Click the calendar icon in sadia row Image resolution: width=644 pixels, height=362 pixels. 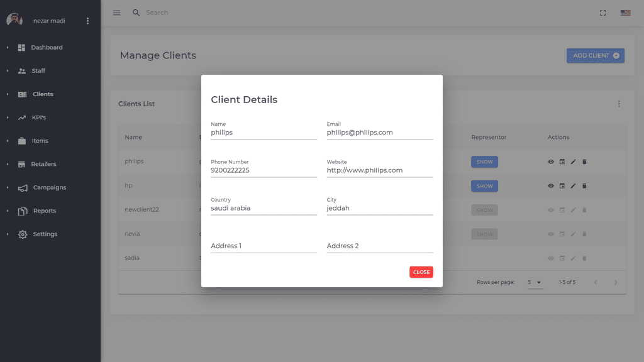point(562,258)
